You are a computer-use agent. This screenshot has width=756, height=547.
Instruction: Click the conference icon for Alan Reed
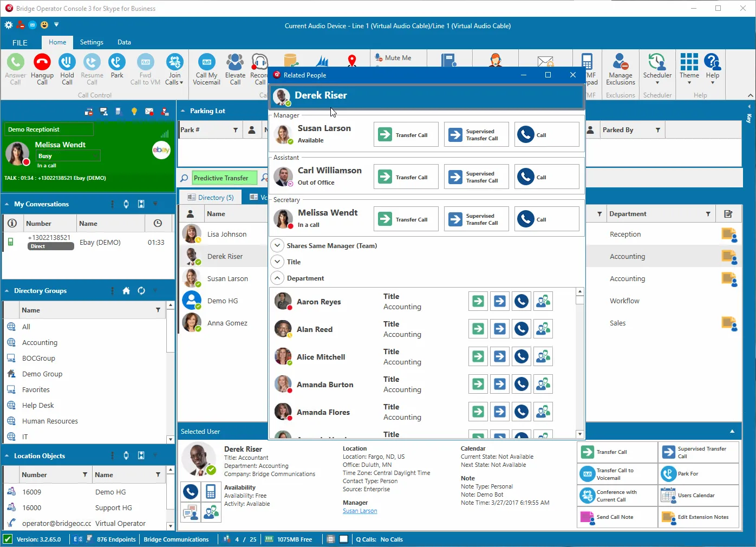click(543, 329)
